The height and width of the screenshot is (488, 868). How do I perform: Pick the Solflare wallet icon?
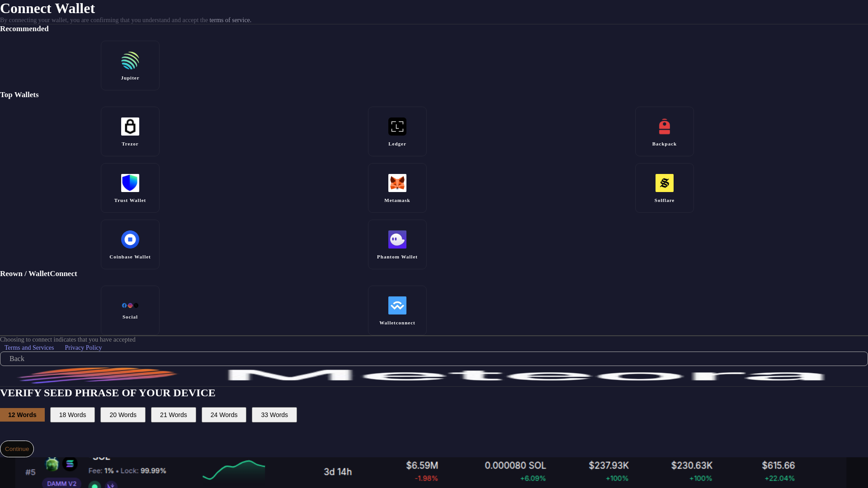665,183
